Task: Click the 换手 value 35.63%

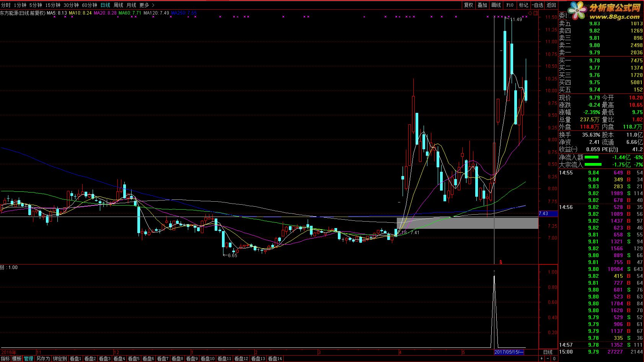Action: click(591, 135)
